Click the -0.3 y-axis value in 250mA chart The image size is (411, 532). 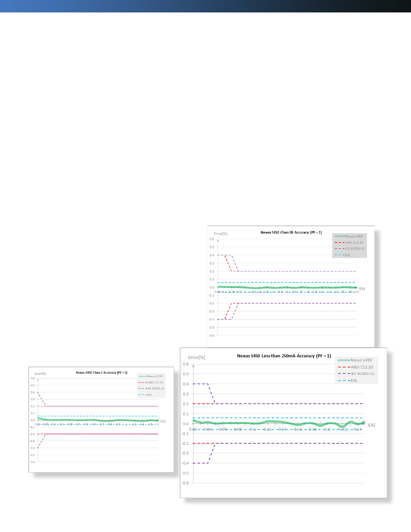(185, 453)
